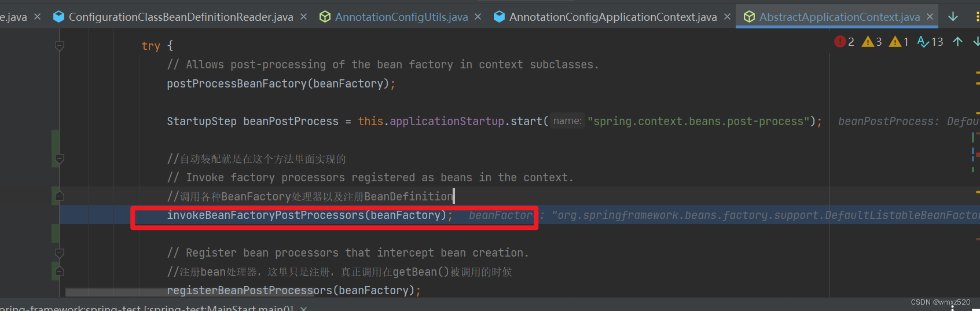
Task: Click the typos indicator showing 13
Action: tap(930, 42)
